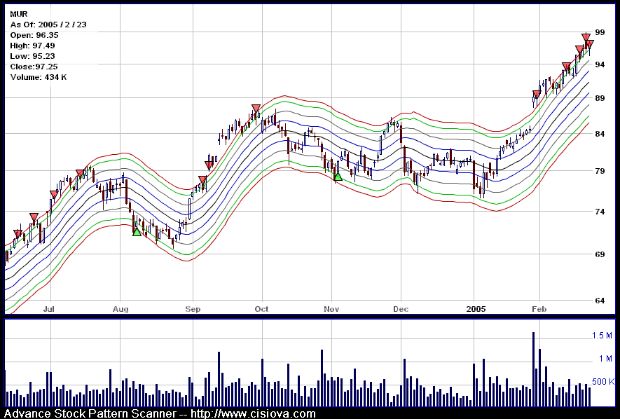Click the 'Advance Stock Pattern Scanner' footer text
The width and height of the screenshot is (620, 419).
90,414
